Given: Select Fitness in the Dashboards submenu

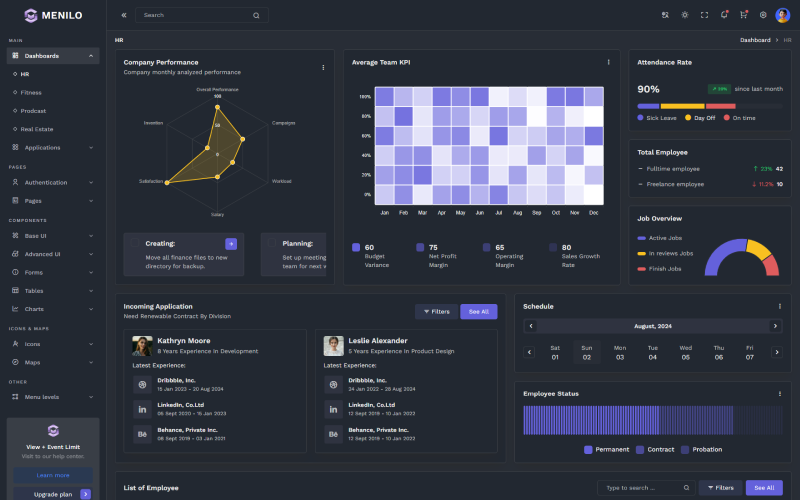Looking at the screenshot, I should (31, 92).
